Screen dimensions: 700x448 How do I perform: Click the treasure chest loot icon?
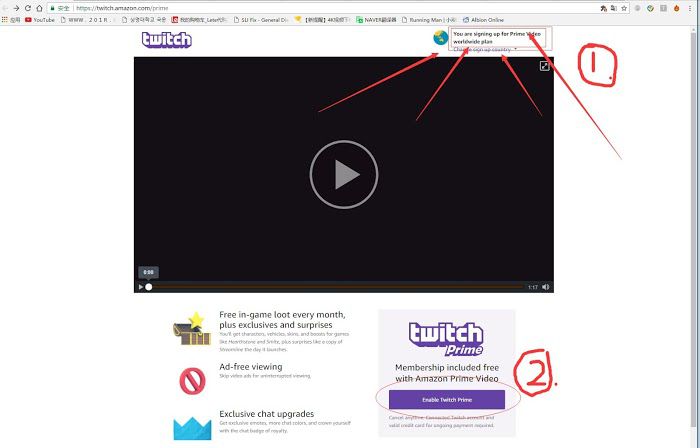click(192, 329)
